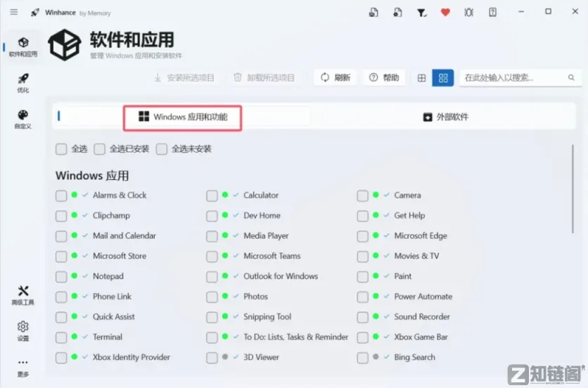Open the help document icon in title bar
Screen dimensions: 588x388
(x=493, y=13)
